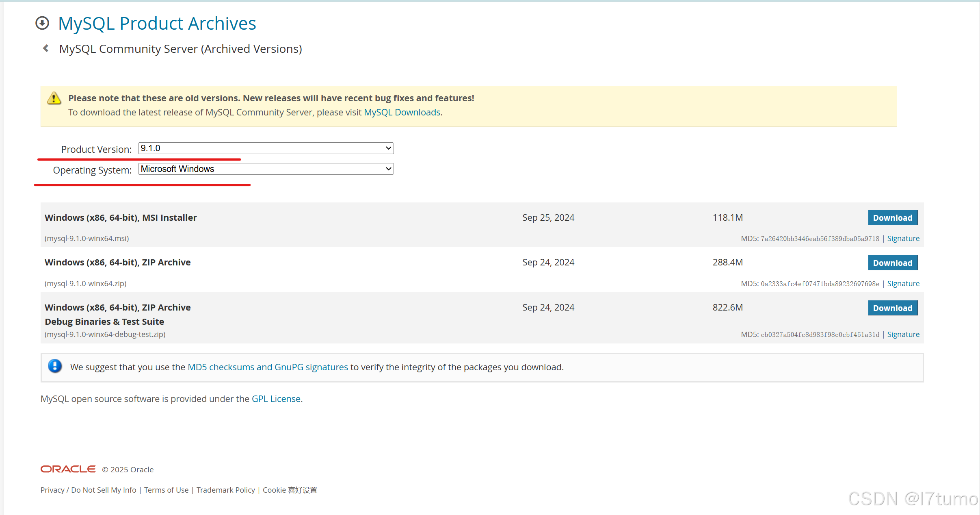Open the Terms of Use link

(x=166, y=490)
